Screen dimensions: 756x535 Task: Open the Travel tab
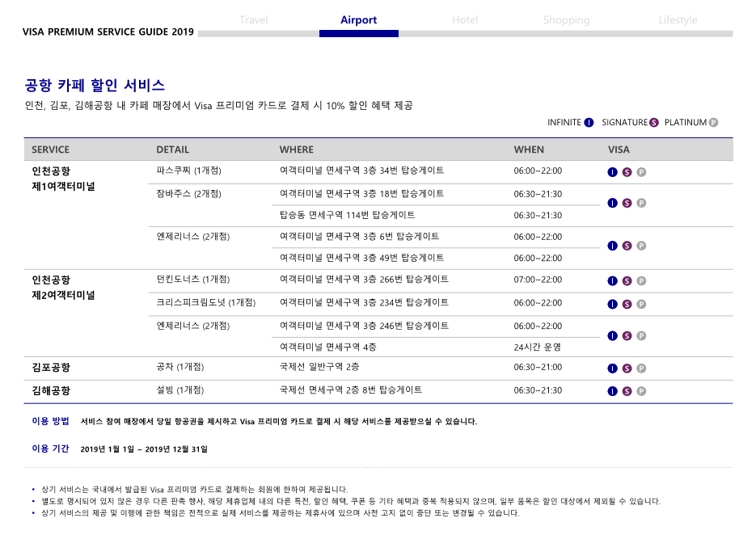(253, 19)
